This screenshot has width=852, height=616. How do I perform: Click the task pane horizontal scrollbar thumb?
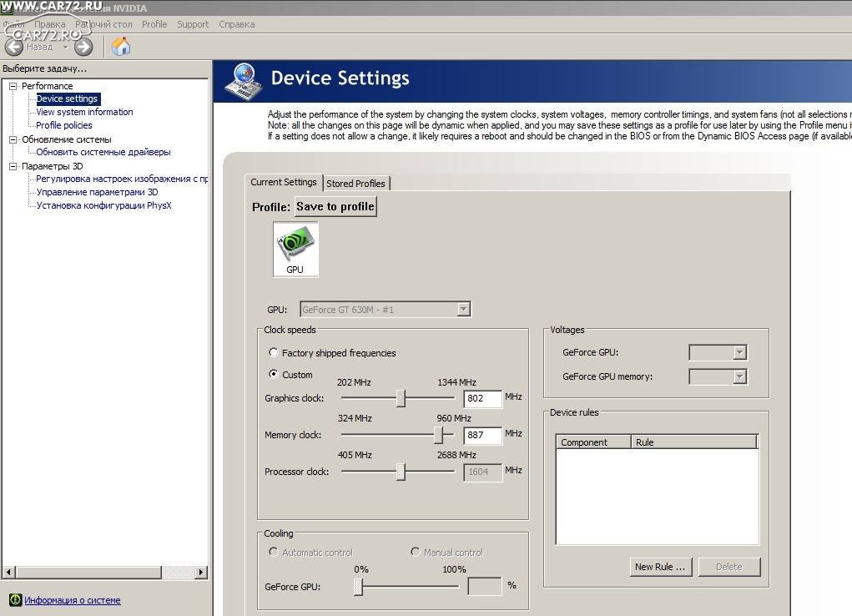click(x=88, y=572)
